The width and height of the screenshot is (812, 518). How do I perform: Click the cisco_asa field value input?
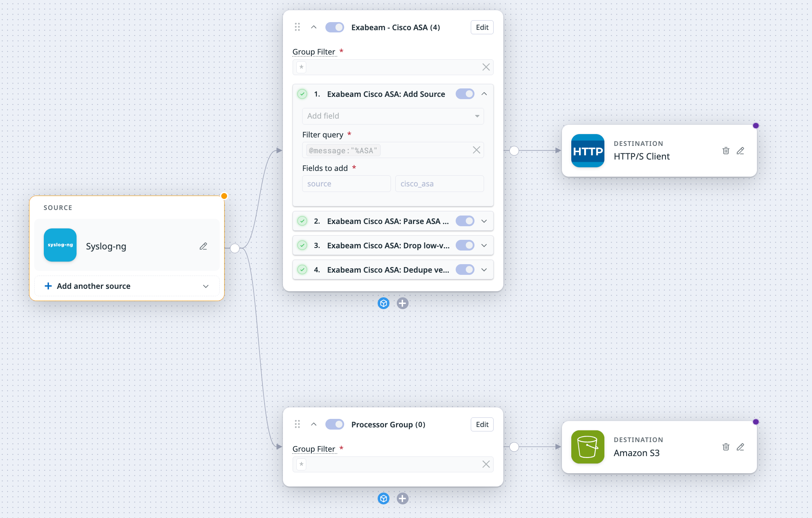[439, 184]
